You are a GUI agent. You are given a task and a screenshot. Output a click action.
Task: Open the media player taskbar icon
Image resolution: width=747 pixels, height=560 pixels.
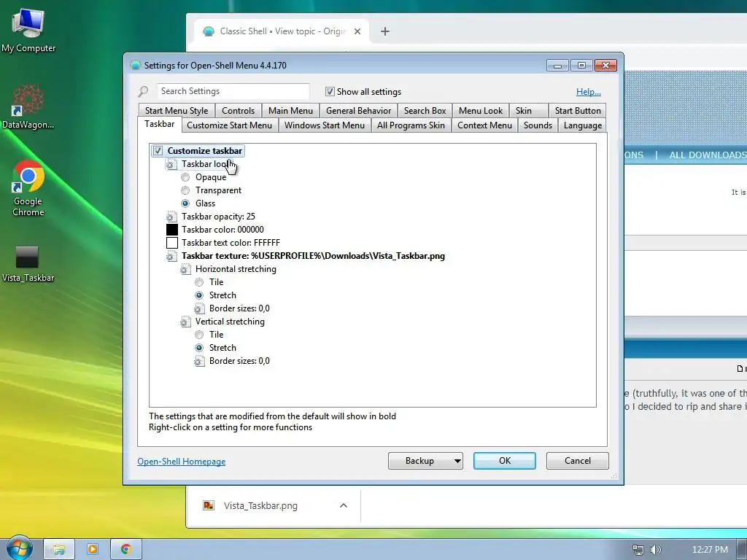tap(93, 549)
